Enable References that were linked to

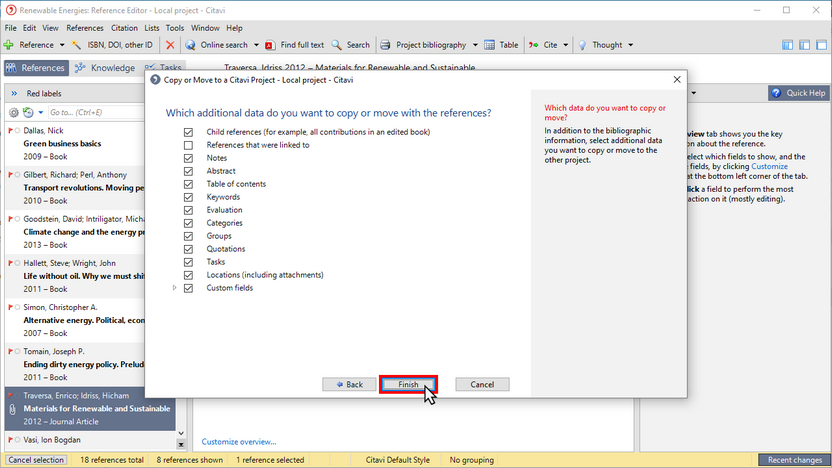188,145
